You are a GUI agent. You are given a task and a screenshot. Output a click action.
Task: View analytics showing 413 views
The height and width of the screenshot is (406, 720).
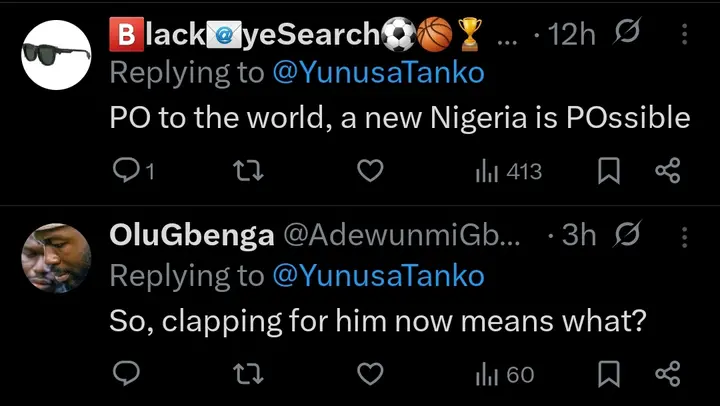[x=508, y=172]
